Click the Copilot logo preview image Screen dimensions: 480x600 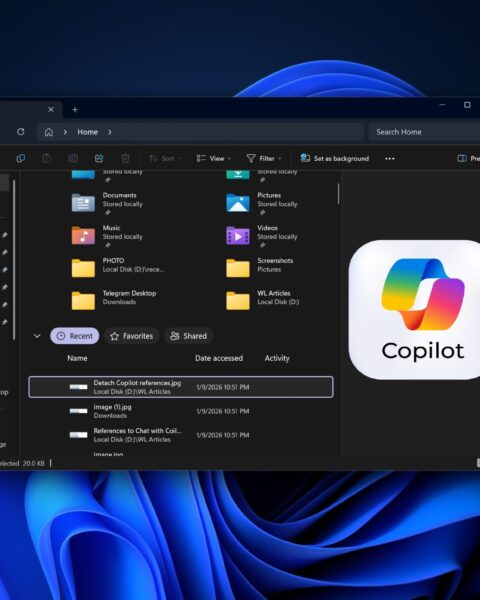coord(414,310)
